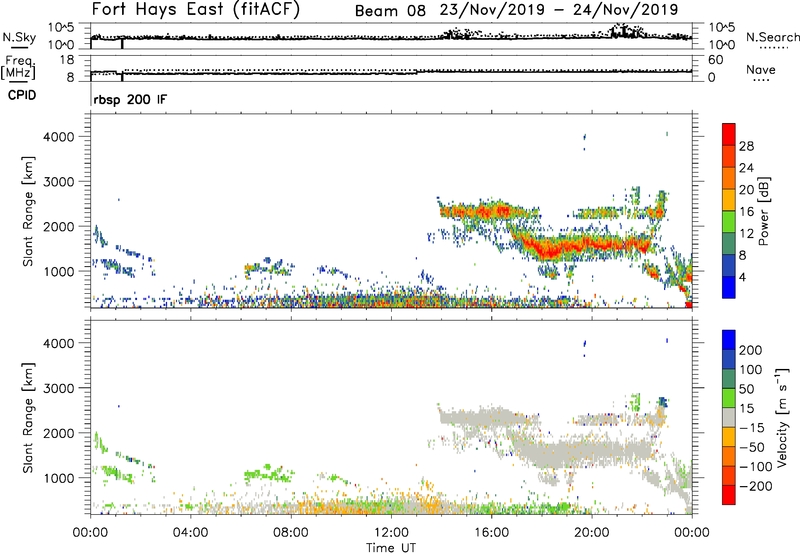
Task: Click the rightmost "00:00" time tick label
Action: click(691, 533)
